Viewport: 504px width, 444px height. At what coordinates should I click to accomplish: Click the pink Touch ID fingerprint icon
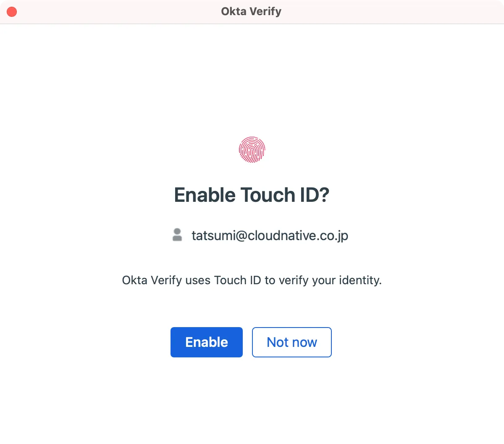(x=252, y=150)
